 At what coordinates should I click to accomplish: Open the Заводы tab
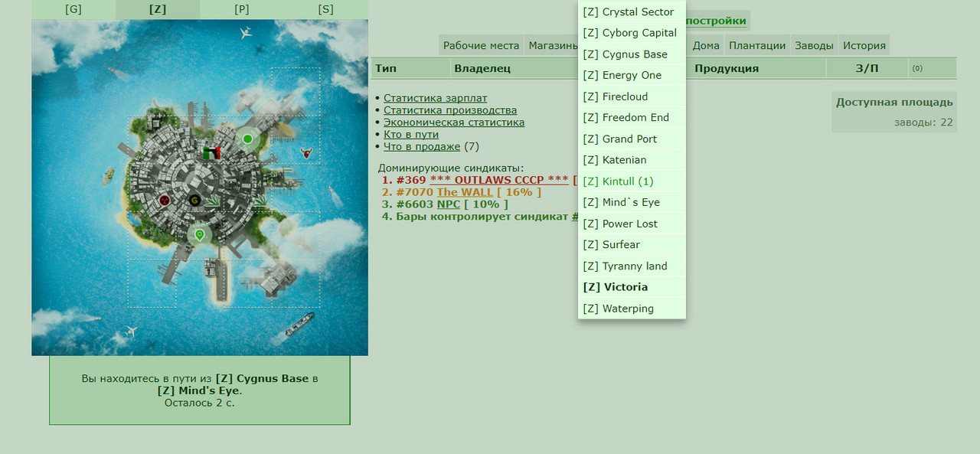coord(814,45)
